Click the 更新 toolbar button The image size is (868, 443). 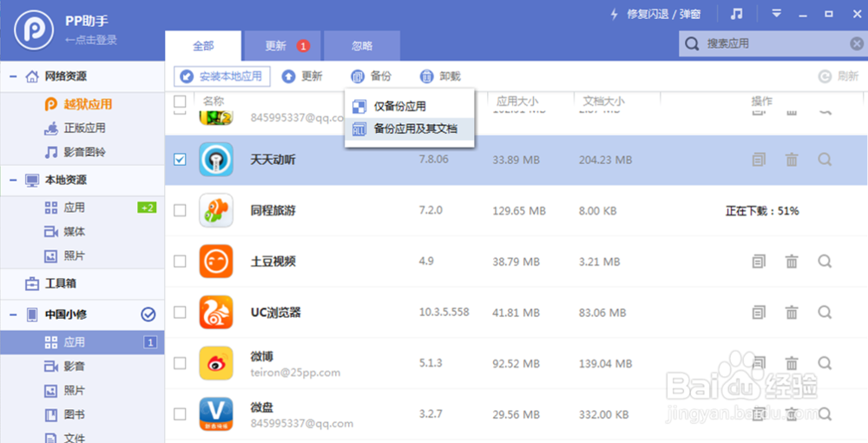(302, 76)
